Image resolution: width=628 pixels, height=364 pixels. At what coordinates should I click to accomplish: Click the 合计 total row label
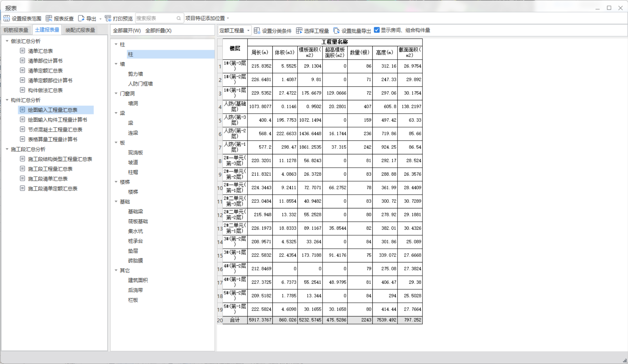[x=235, y=320]
